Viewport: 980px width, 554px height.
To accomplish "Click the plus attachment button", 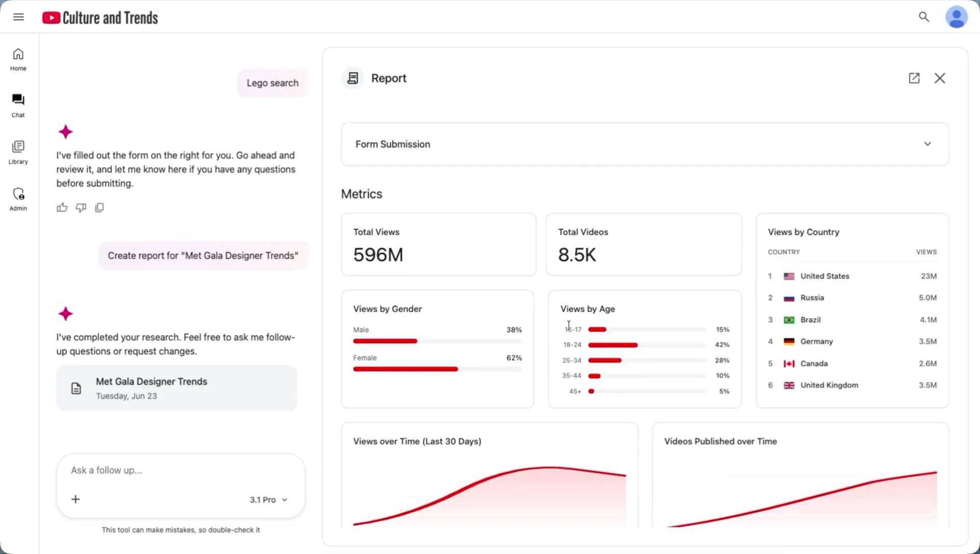I will tap(76, 499).
